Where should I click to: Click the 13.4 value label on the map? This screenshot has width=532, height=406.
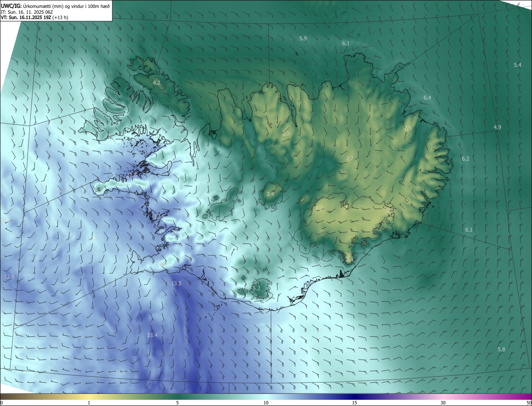152,335
